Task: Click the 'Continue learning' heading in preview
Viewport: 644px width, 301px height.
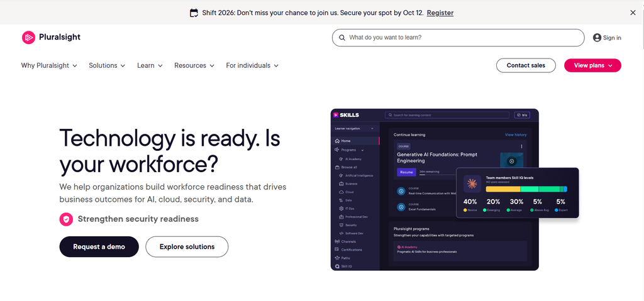Action: 409,134
